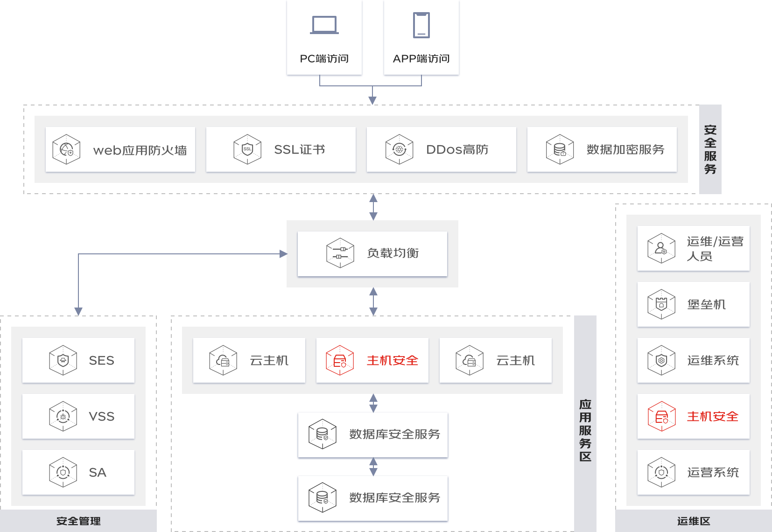Viewport: 772px width, 532px height.
Task: Click the DDos高防 gear icon
Action: (400, 149)
